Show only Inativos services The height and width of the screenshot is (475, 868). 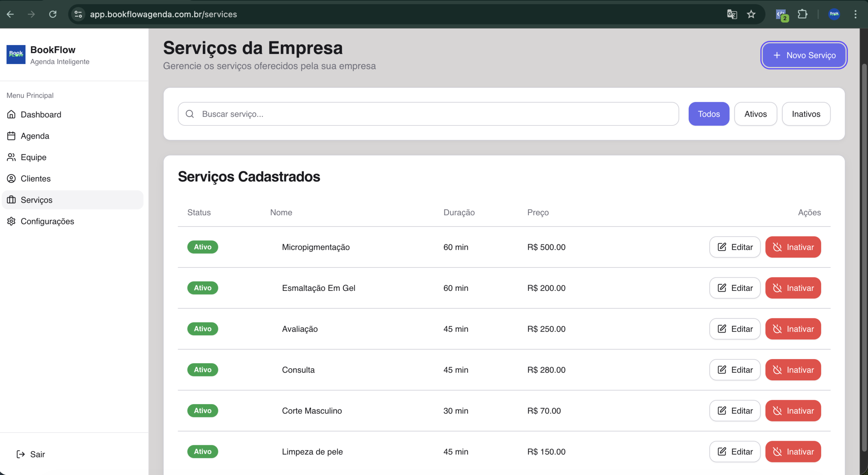[x=806, y=114]
